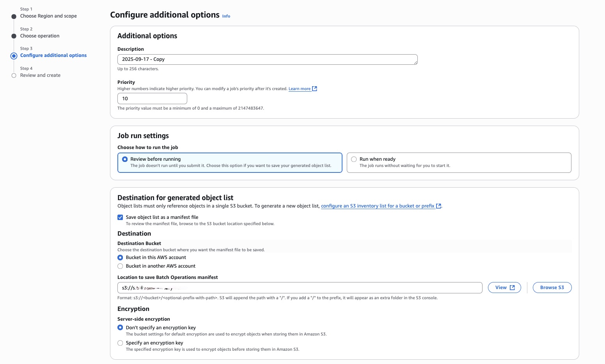The image size is (605, 364).
Task: Click the Learn more external link icon
Action: (x=315, y=89)
